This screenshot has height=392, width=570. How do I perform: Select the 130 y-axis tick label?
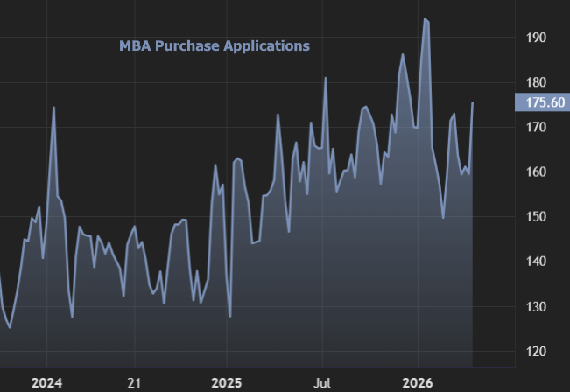(537, 307)
